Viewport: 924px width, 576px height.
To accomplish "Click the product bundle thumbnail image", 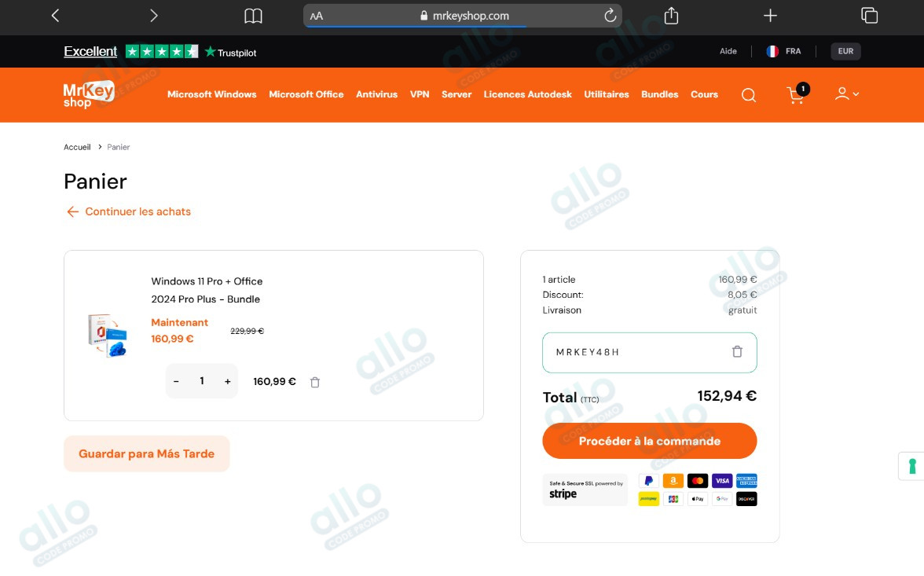I will tap(108, 336).
